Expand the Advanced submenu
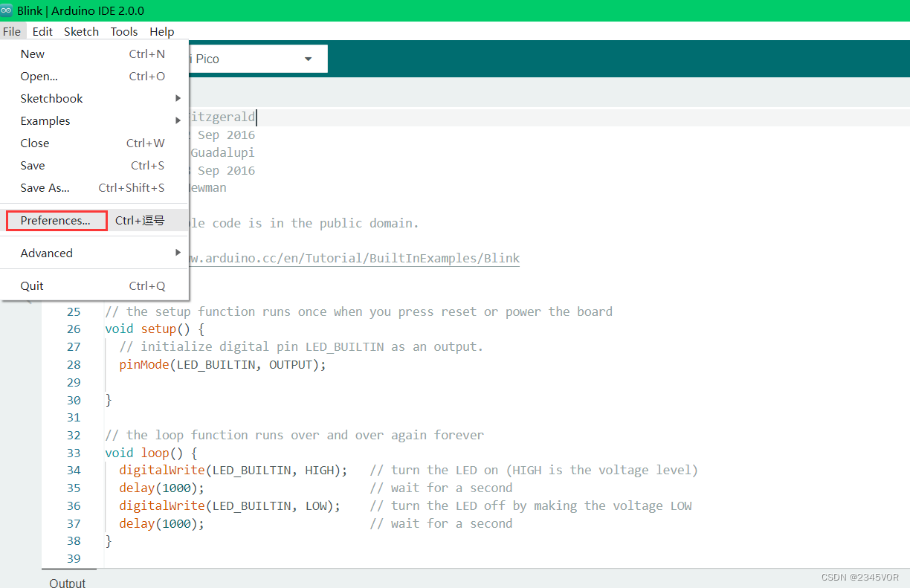The image size is (910, 588). (94, 253)
